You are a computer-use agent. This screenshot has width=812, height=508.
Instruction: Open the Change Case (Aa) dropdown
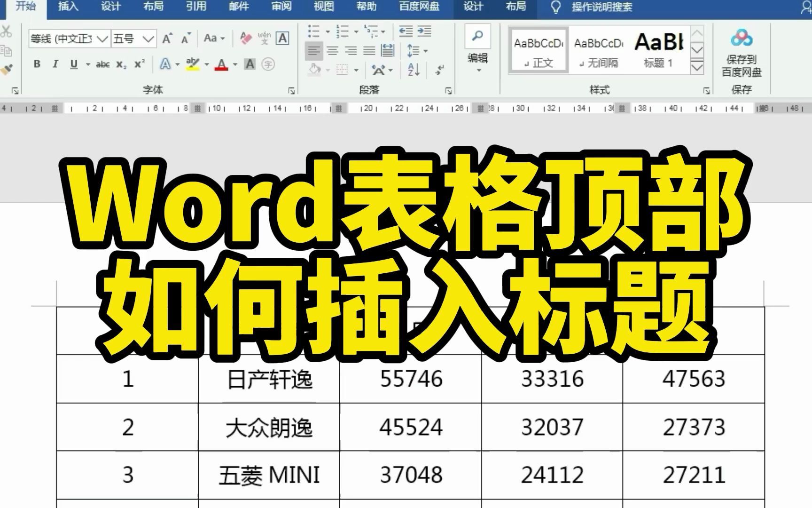(214, 39)
